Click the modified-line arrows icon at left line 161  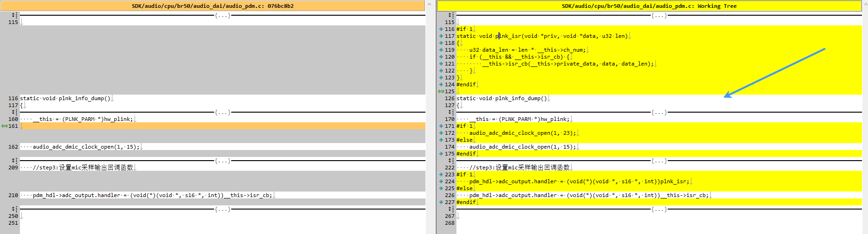tap(5, 126)
